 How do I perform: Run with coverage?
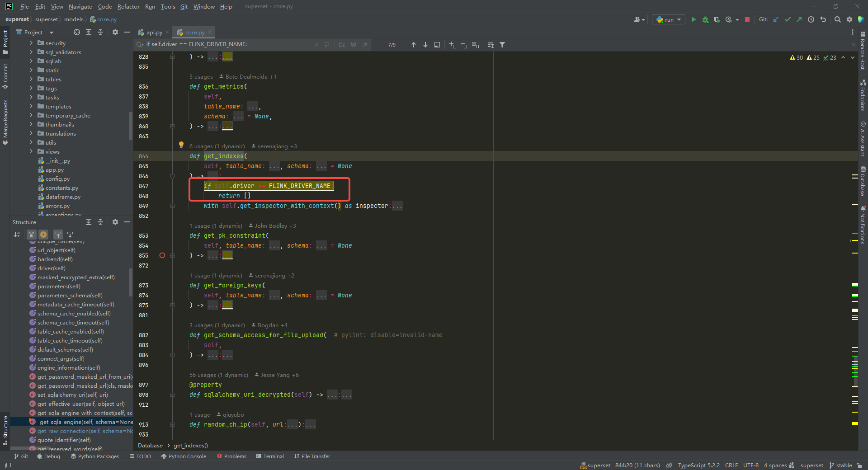coord(717,19)
